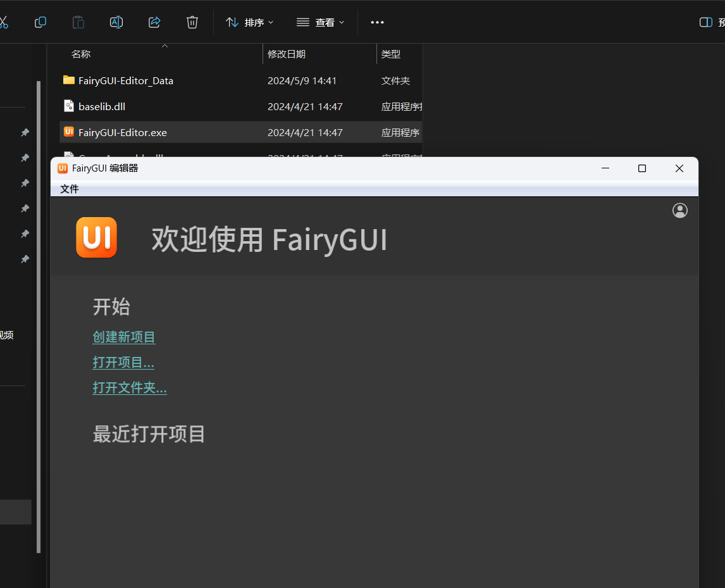This screenshot has width=725, height=588.
Task: Click the orange FairyGUI logo
Action: coord(96,237)
